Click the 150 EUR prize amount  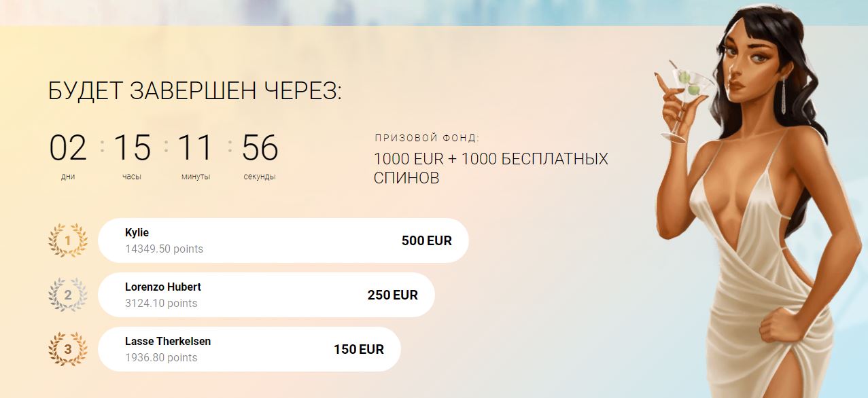[359, 349]
